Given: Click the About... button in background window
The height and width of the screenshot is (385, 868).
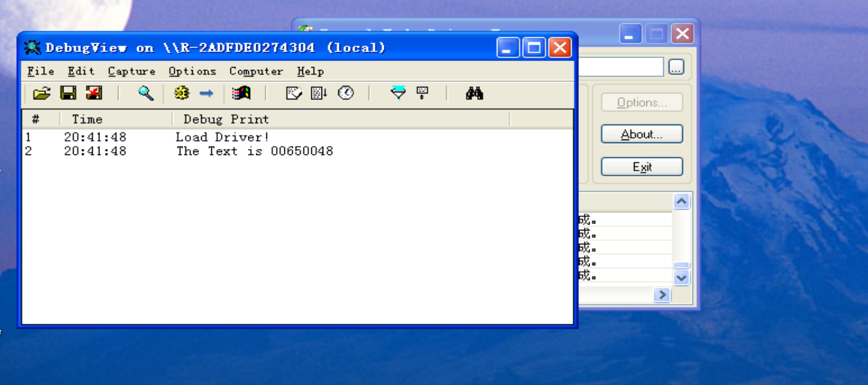Looking at the screenshot, I should 642,134.
